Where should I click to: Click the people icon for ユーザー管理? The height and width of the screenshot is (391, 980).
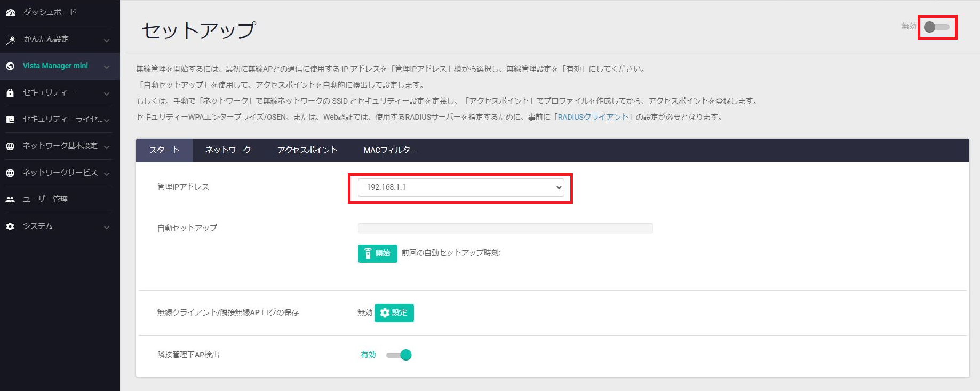click(x=10, y=200)
